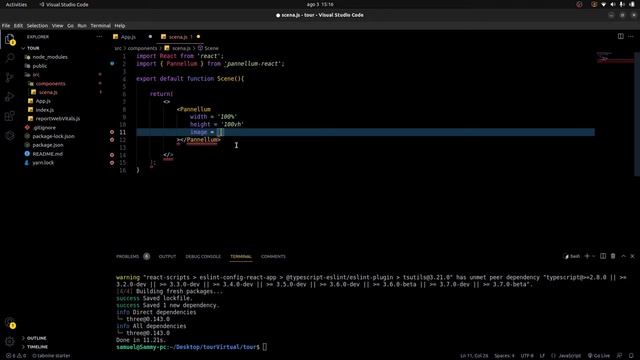Open the Edit menu

[18, 25]
